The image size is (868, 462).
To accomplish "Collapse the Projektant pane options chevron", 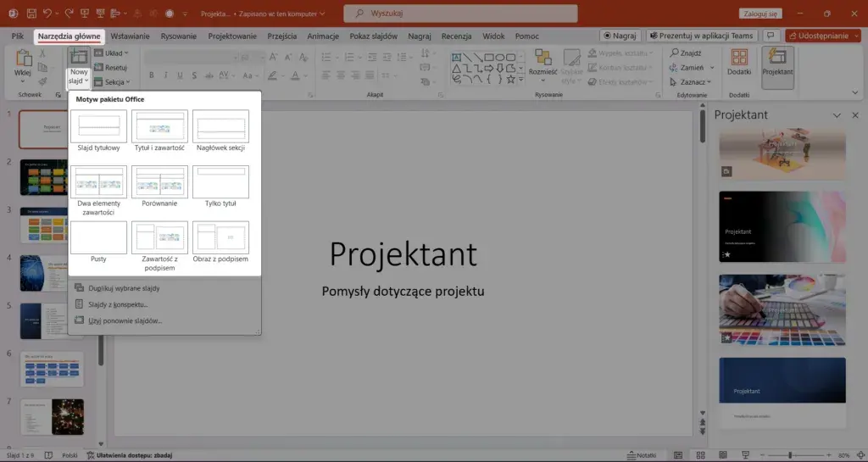I will coord(837,115).
